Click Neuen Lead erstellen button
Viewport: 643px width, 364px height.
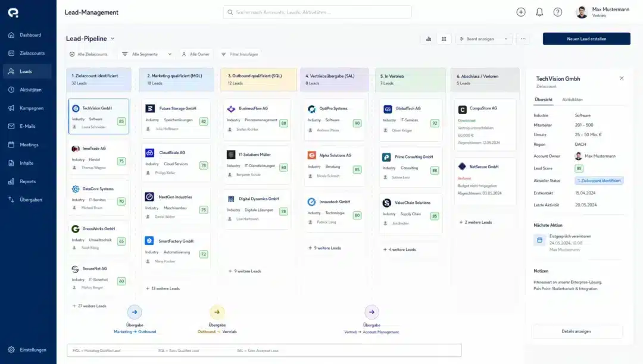(x=586, y=39)
